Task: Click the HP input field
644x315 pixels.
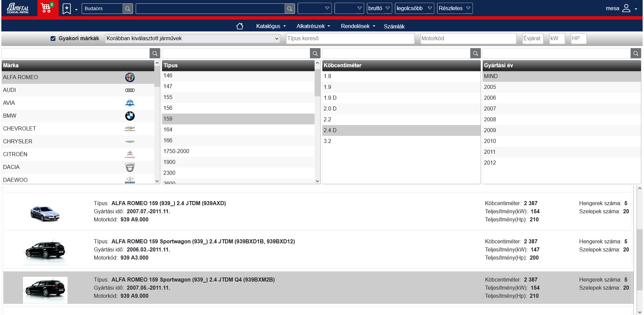Action: [x=579, y=39]
